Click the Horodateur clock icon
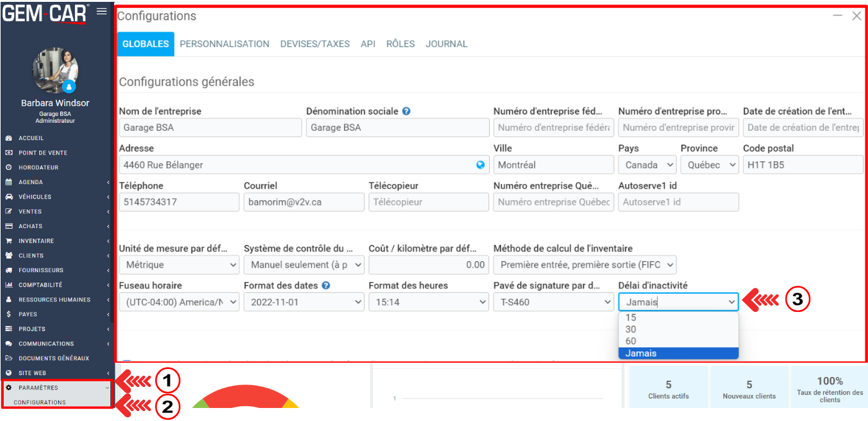The width and height of the screenshot is (868, 421). (x=9, y=167)
